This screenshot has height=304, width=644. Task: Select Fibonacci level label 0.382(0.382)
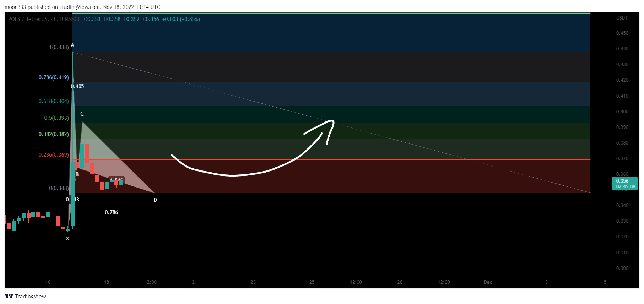click(x=54, y=134)
